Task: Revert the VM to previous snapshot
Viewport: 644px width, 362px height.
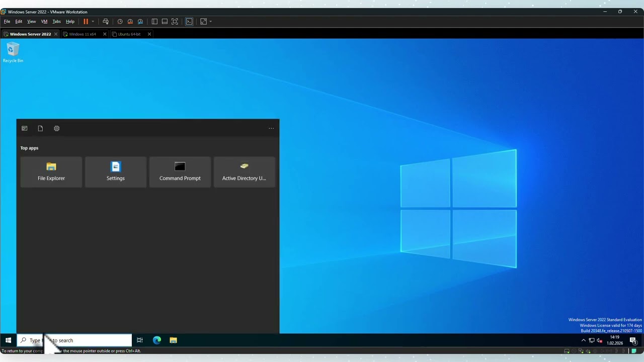Action: tap(130, 22)
